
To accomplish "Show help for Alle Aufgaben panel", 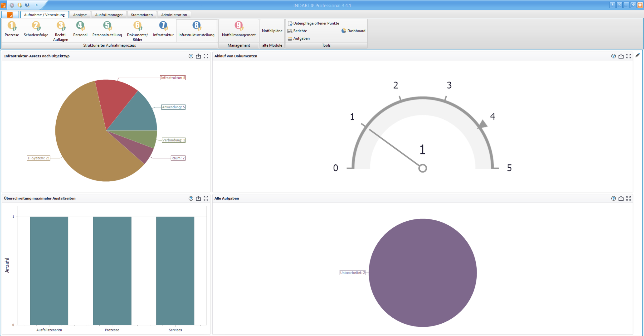I will pyautogui.click(x=613, y=198).
